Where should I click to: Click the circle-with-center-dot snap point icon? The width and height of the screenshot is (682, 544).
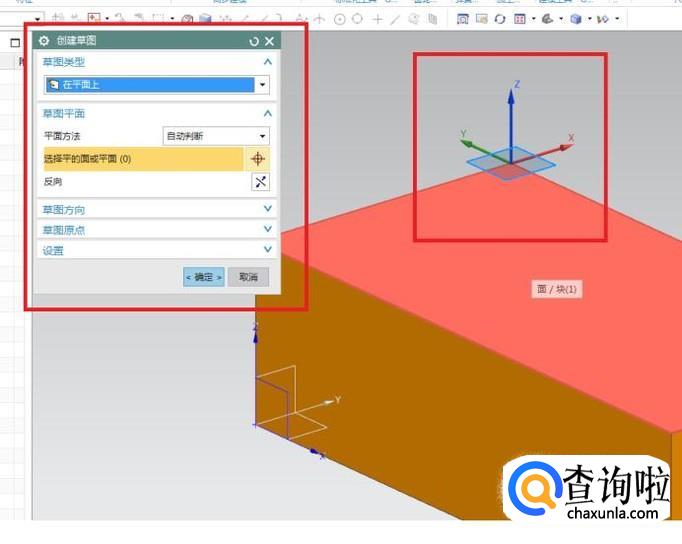click(x=340, y=19)
